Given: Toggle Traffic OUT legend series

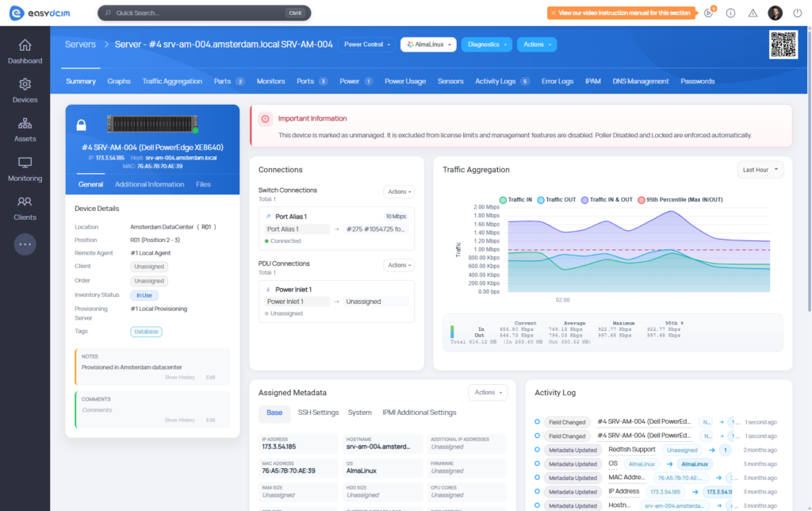Looking at the screenshot, I should 557,199.
